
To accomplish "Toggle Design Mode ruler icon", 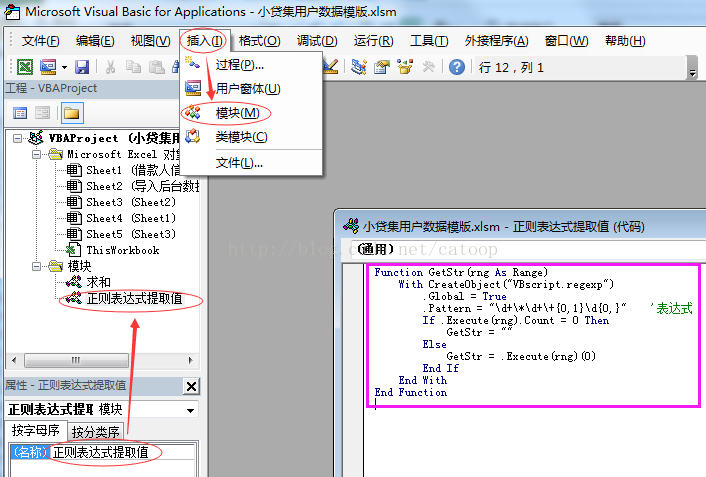I will (330, 67).
